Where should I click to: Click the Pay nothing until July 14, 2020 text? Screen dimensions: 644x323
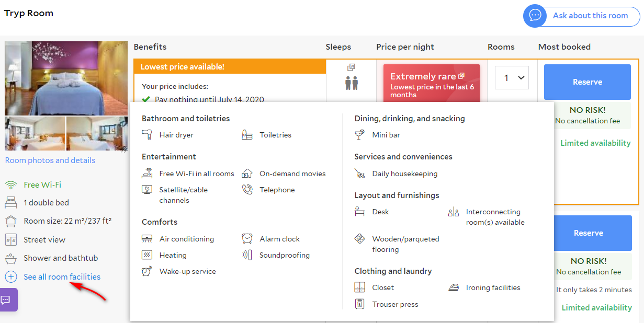(x=209, y=99)
